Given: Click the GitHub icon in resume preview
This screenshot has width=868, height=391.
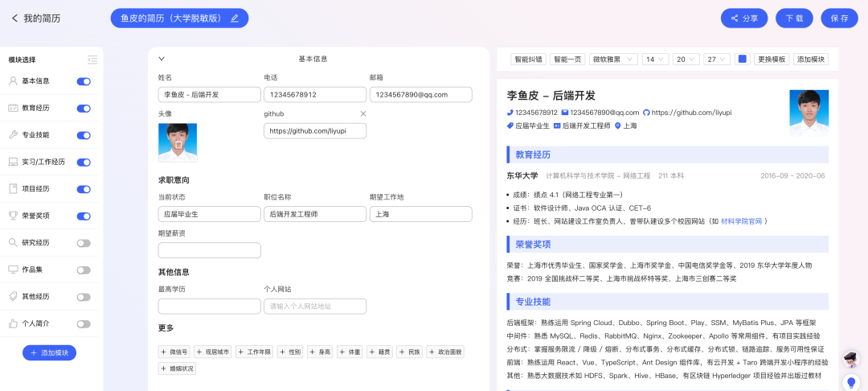Looking at the screenshot, I should pos(646,113).
